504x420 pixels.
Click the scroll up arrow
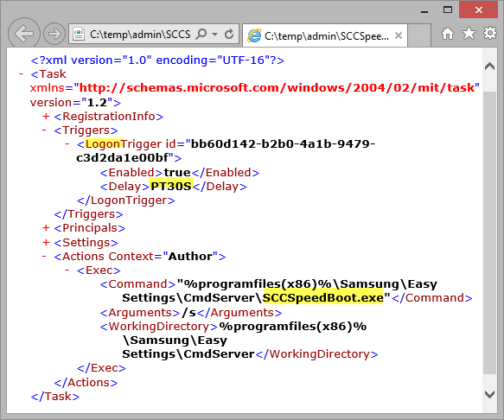click(x=489, y=67)
